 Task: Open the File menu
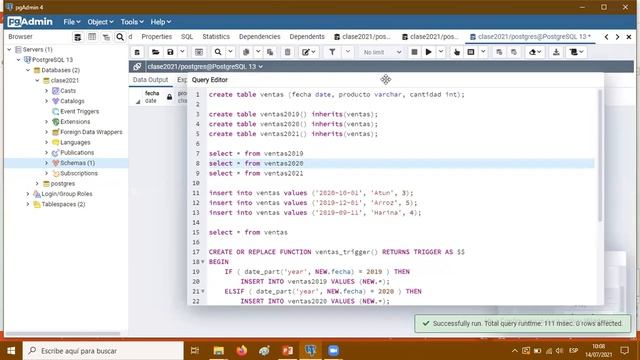tap(72, 22)
